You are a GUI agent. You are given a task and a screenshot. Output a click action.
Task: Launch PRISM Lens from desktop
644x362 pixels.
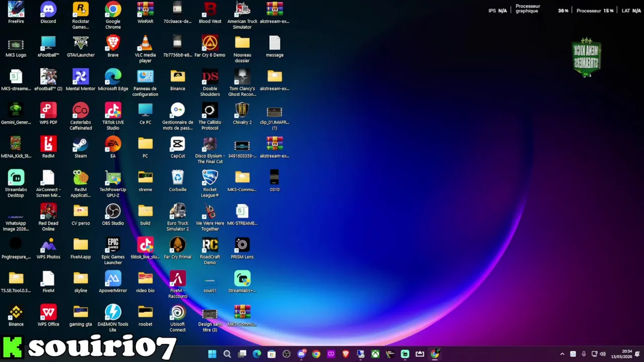point(242,248)
